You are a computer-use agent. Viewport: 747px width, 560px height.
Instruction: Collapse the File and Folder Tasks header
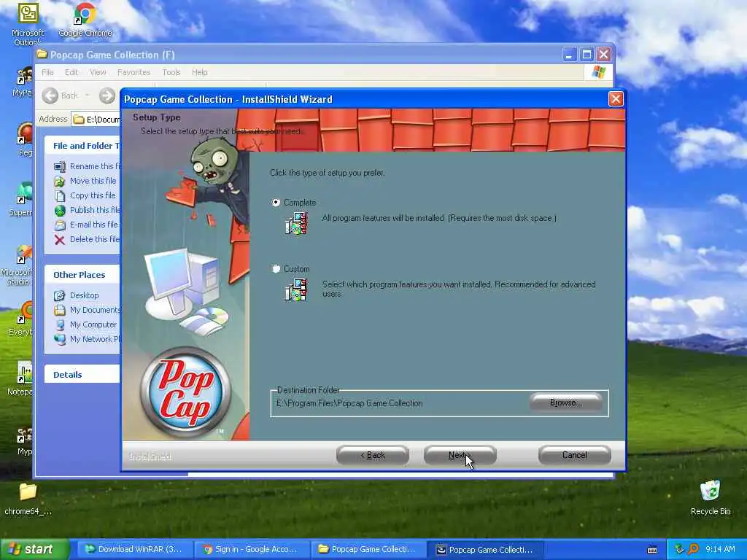(x=82, y=146)
